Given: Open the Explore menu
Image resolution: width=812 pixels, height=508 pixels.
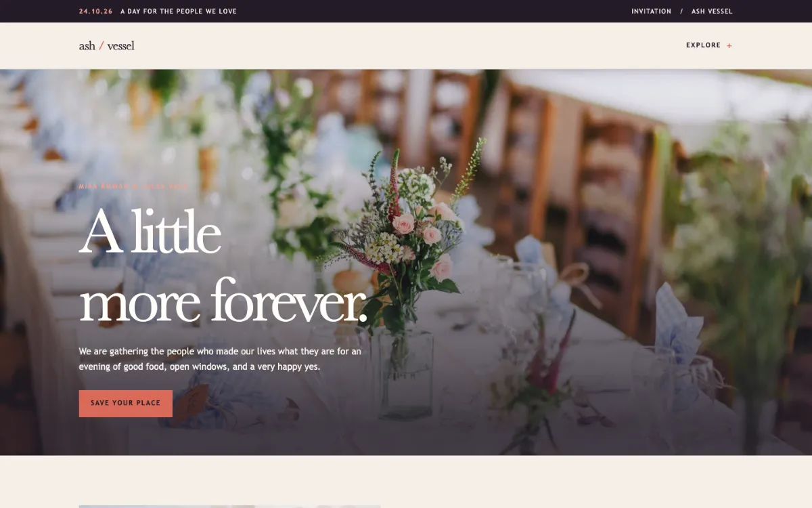Looking at the screenshot, I should tap(709, 45).
